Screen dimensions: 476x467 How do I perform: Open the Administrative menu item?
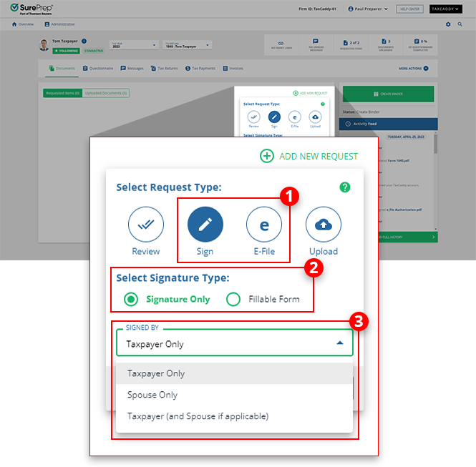59,24
